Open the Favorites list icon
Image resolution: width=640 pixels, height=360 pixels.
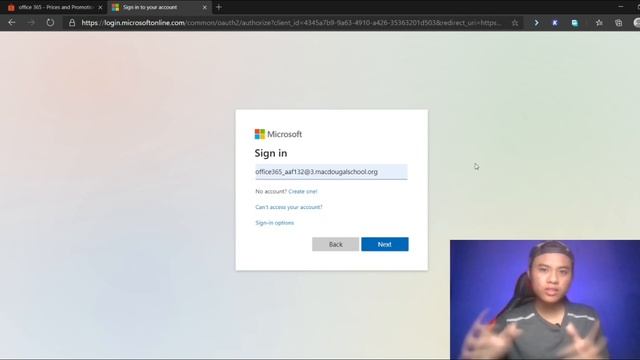pyautogui.click(x=599, y=23)
